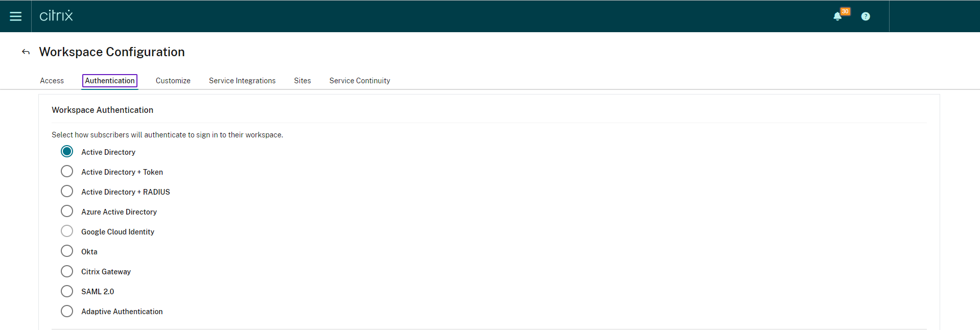Choose Azure Active Directory authentication
Image resolution: width=980 pixels, height=330 pixels.
click(x=67, y=211)
